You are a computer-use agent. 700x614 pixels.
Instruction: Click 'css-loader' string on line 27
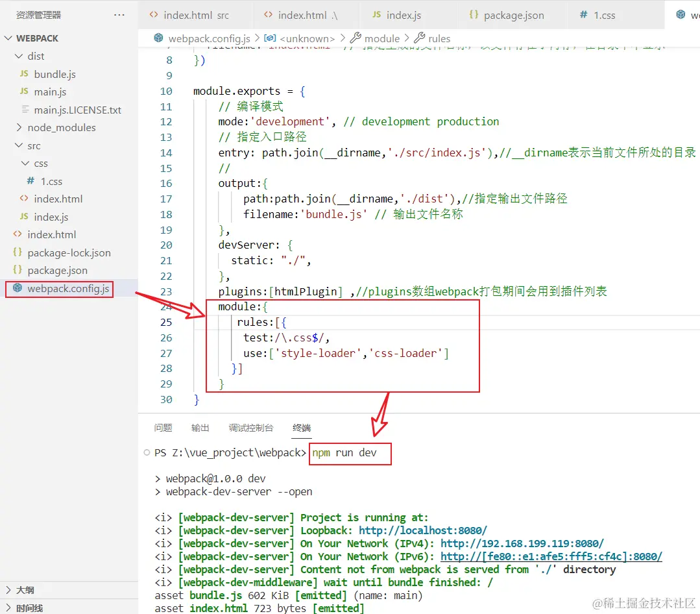[x=405, y=353]
